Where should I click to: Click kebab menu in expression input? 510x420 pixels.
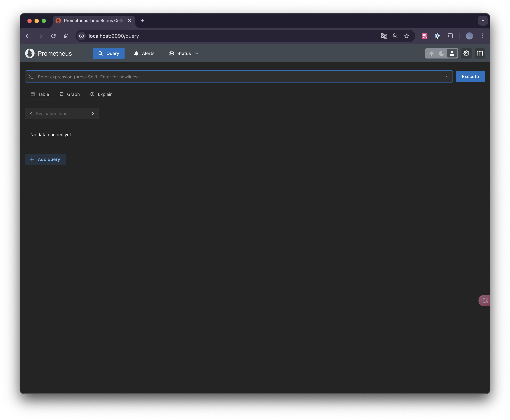447,76
